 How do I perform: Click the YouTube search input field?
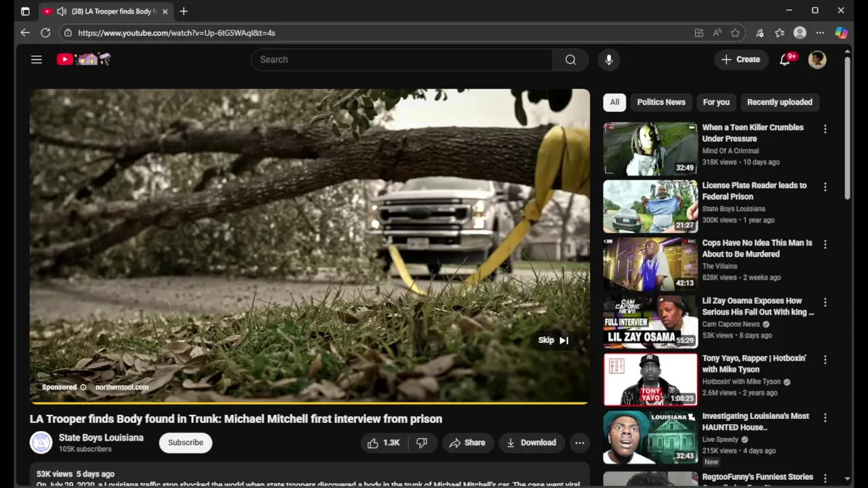tap(402, 60)
